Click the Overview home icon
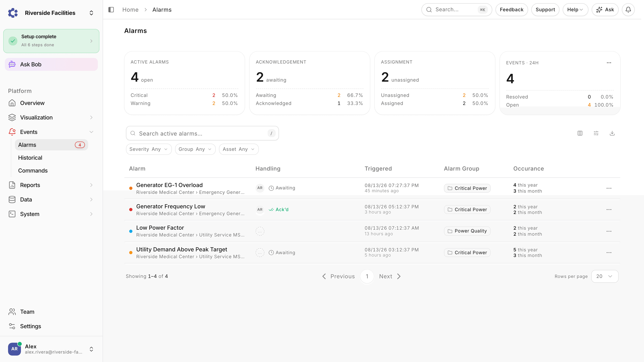The image size is (644, 362). (x=12, y=103)
